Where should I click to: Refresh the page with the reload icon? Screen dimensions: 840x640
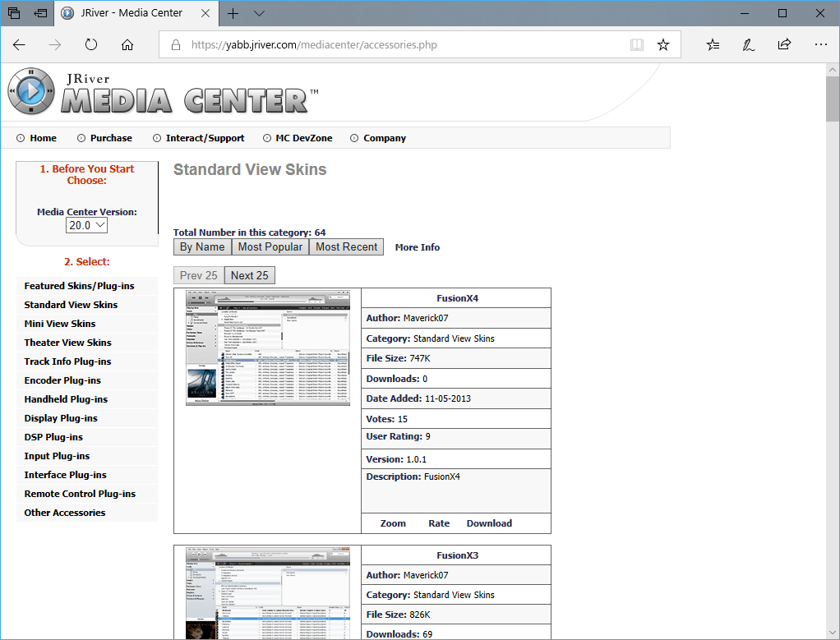(91, 45)
